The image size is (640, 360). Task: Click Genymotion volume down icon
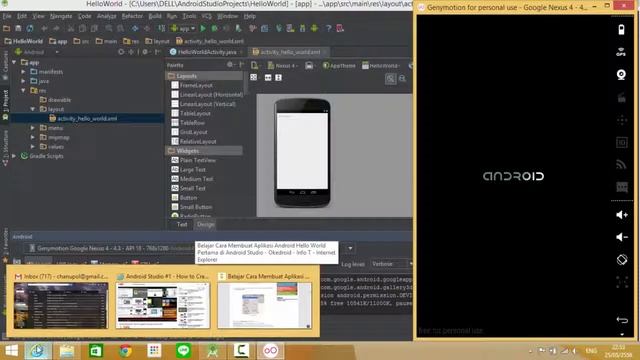click(x=622, y=237)
